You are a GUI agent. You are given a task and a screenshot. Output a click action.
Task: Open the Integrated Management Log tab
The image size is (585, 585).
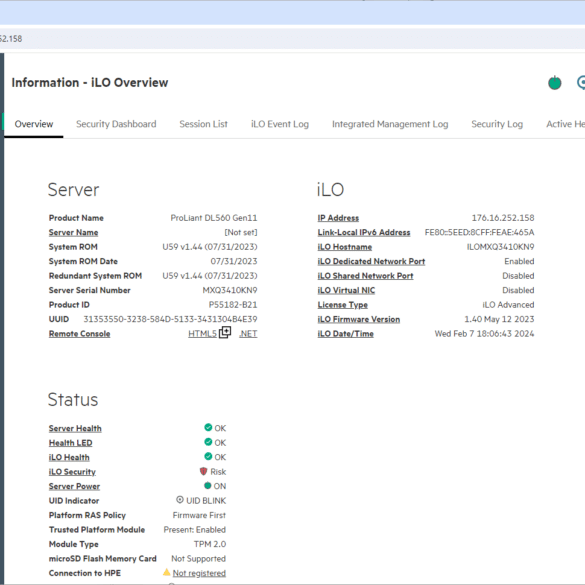click(x=390, y=124)
